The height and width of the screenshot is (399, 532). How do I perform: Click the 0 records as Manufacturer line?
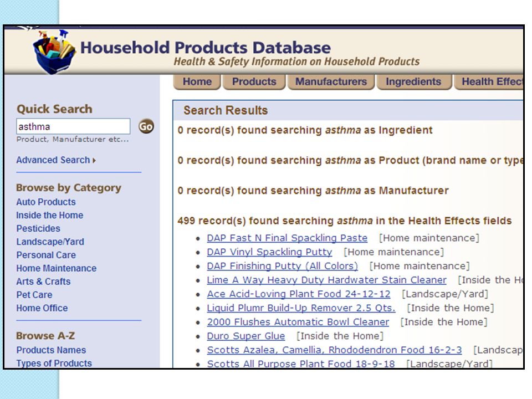(313, 191)
